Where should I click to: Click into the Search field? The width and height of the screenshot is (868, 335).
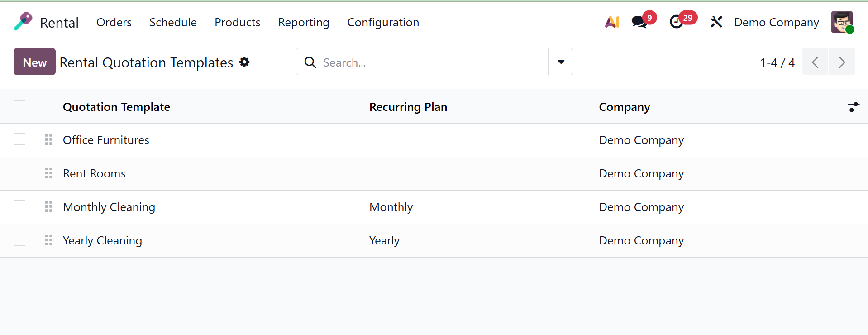point(430,62)
